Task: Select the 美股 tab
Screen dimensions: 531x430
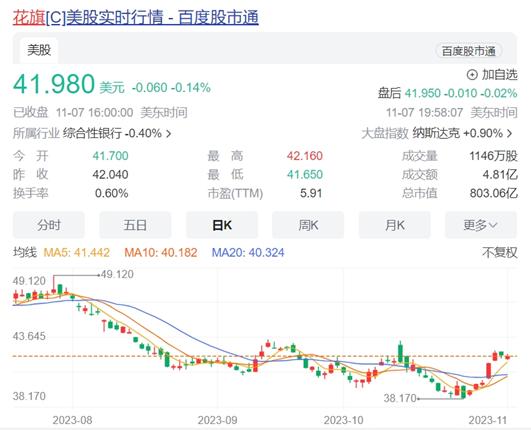Action: pos(39,50)
